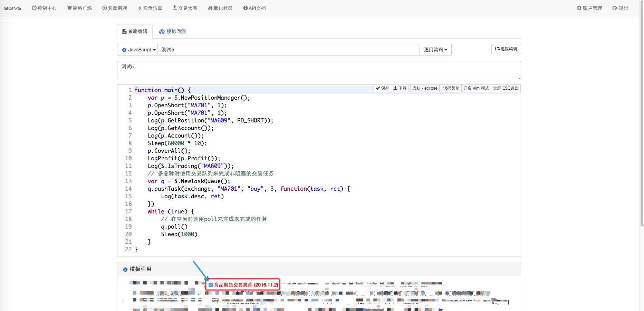Screen dimensions: 644x311
Task: Click the page vertical scrollbar
Action: [x=642, y=114]
